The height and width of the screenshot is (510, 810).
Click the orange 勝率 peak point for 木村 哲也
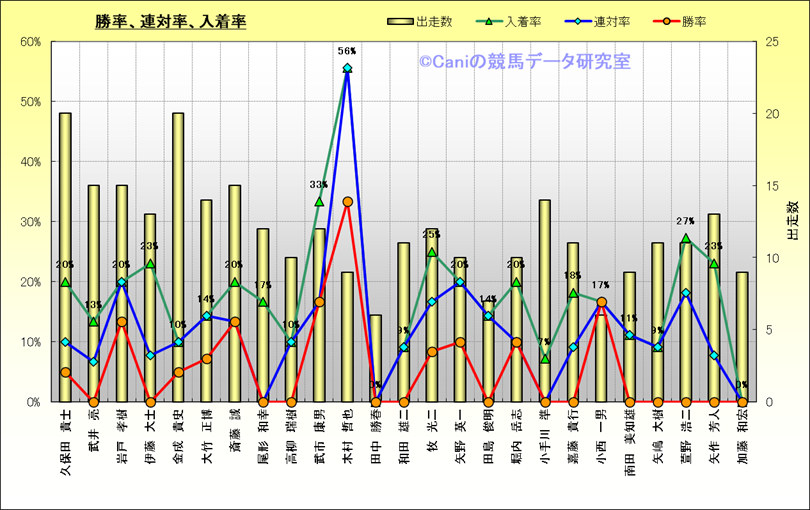click(x=347, y=201)
